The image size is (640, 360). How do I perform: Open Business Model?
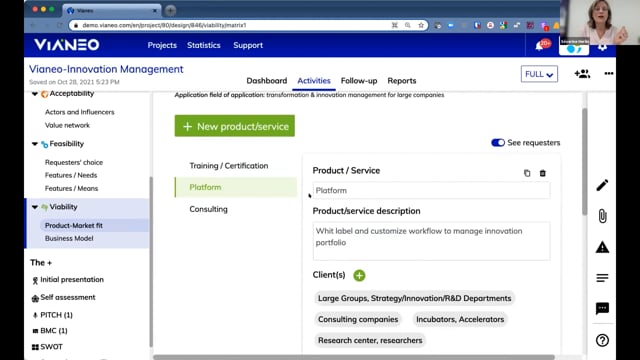(69, 238)
